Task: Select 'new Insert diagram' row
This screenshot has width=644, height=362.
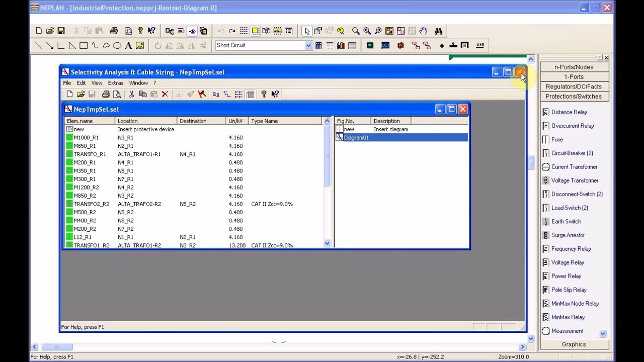Action: click(401, 129)
